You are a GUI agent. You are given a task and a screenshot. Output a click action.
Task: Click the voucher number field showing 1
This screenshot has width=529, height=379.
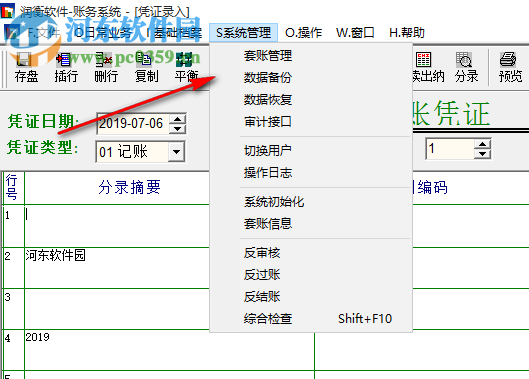click(450, 149)
